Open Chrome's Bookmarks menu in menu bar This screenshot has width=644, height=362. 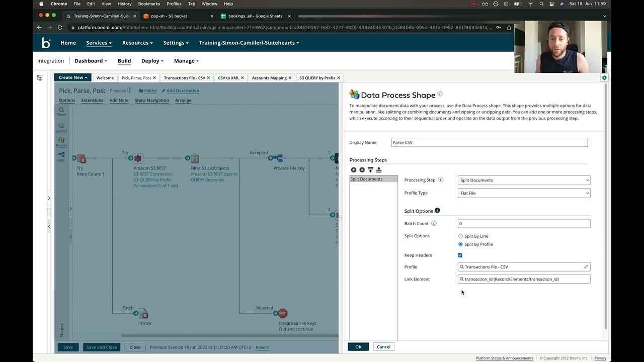149,4
